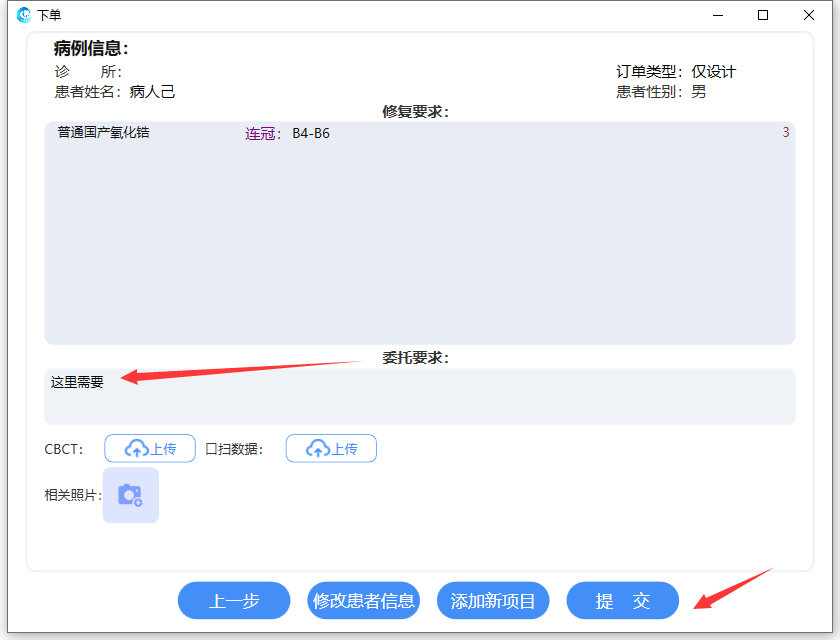Maximize the 下单 window
The width and height of the screenshot is (840, 640).
click(763, 15)
